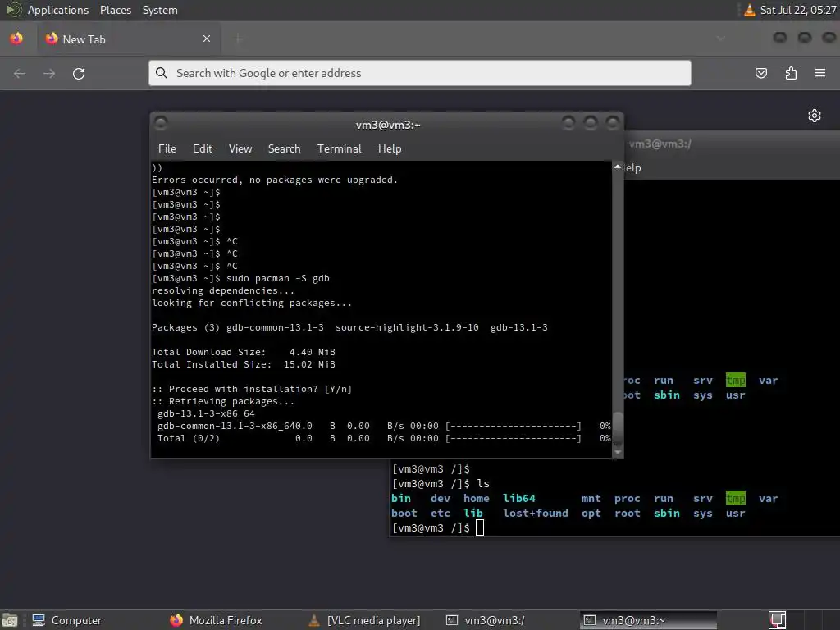Open a new tab with plus button
This screenshot has width=840, height=630.
pos(239,39)
